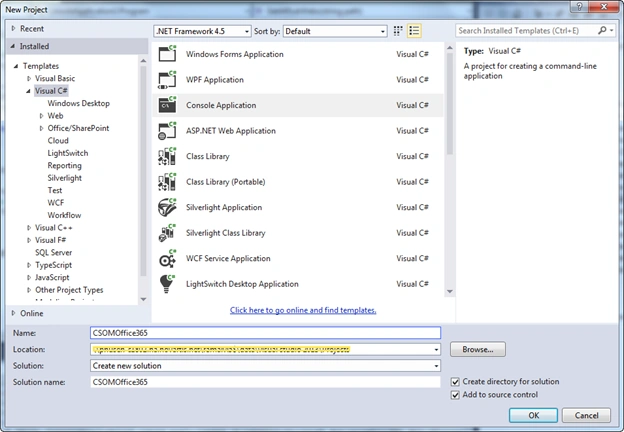624x432 pixels.
Task: Select the Windows Forms Application template icon
Action: point(167,54)
